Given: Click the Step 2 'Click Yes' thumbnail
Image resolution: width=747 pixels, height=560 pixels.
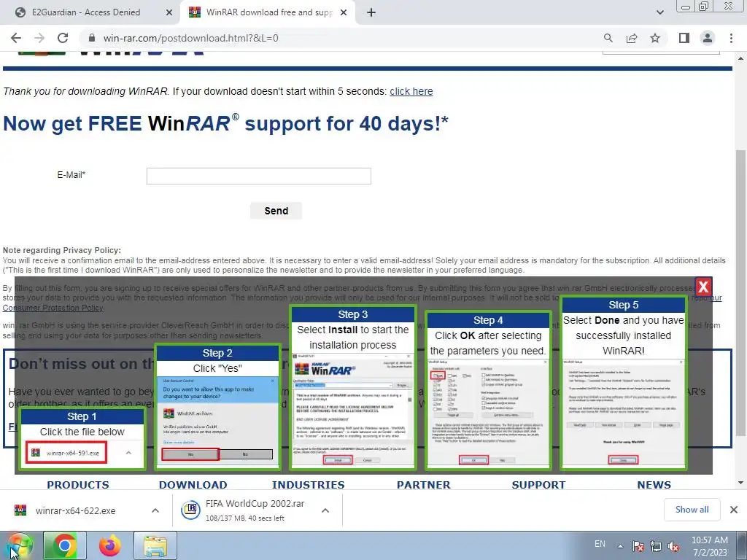Looking at the screenshot, I should coord(217,407).
